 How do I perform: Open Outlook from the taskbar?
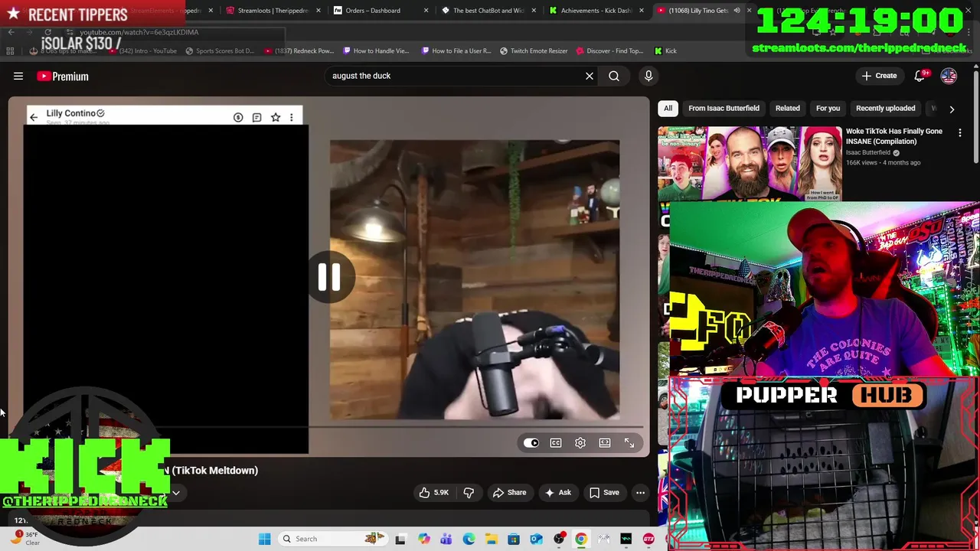click(536, 539)
